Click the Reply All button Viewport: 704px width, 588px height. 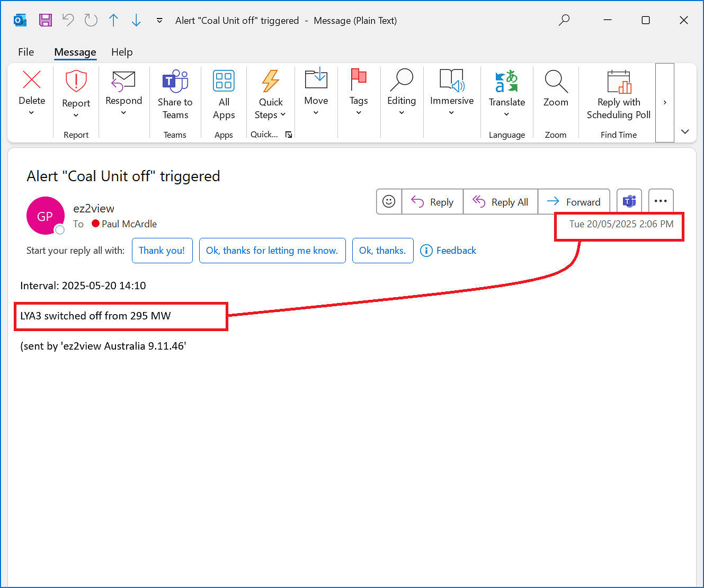[501, 202]
